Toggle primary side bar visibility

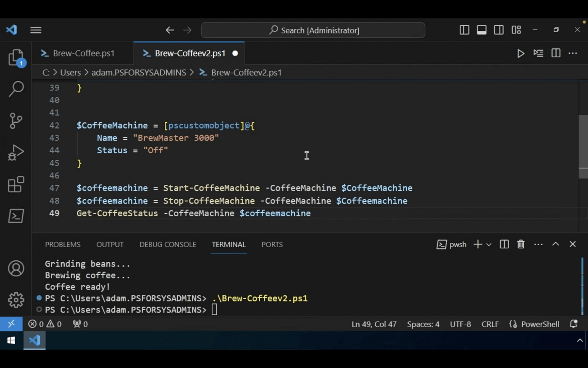[464, 30]
